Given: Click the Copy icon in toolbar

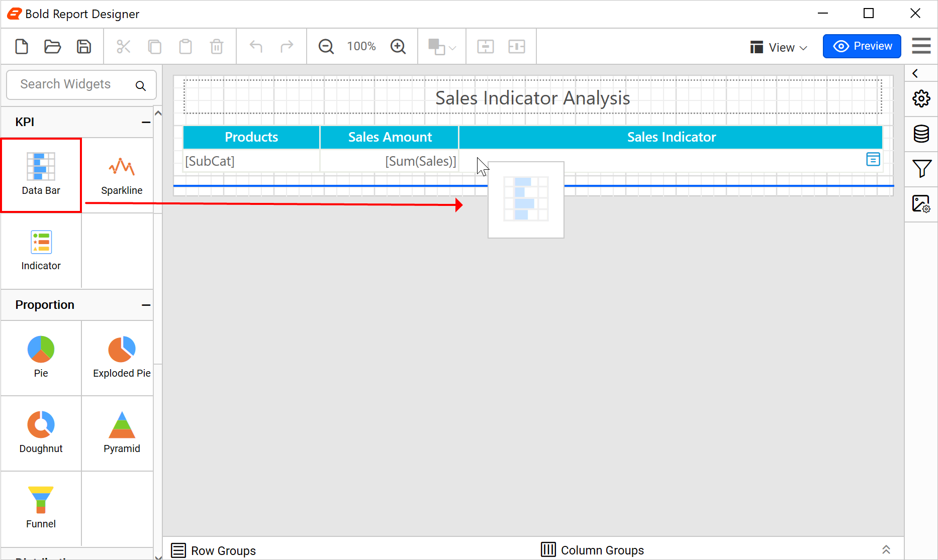Looking at the screenshot, I should pos(155,47).
